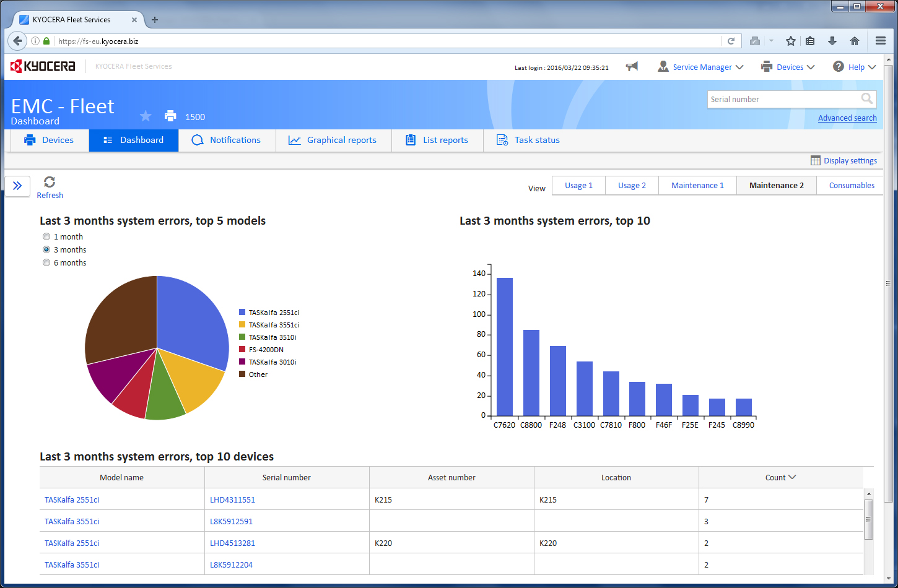Click the pocket/save dropdown icon in toolbar
This screenshot has height=588, width=898.
pyautogui.click(x=771, y=41)
